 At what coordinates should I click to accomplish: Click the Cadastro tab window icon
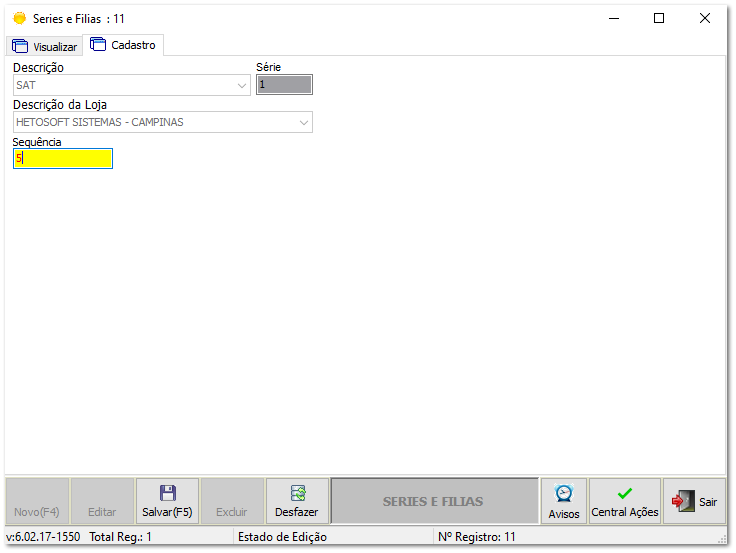[98, 44]
